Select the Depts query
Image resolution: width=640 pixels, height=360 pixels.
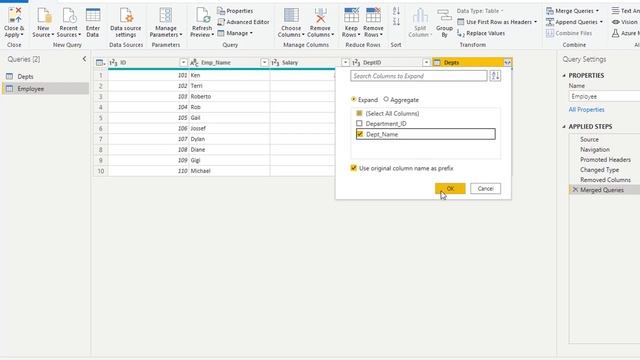25,76
